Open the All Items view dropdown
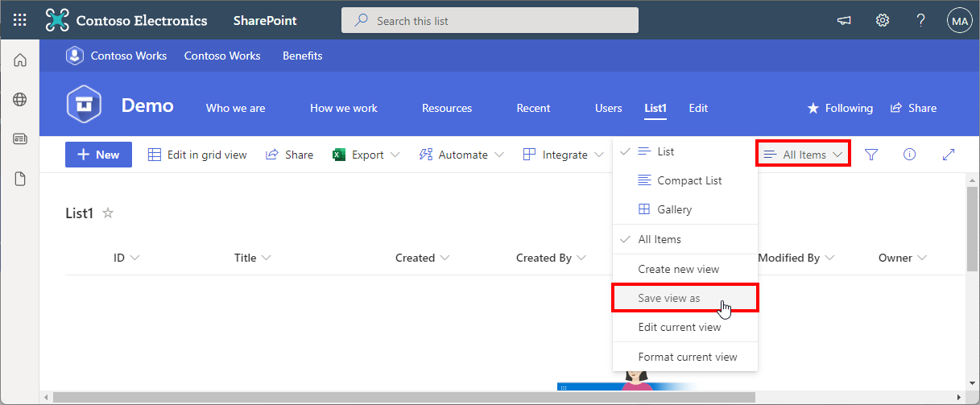980x405 pixels. (804, 155)
